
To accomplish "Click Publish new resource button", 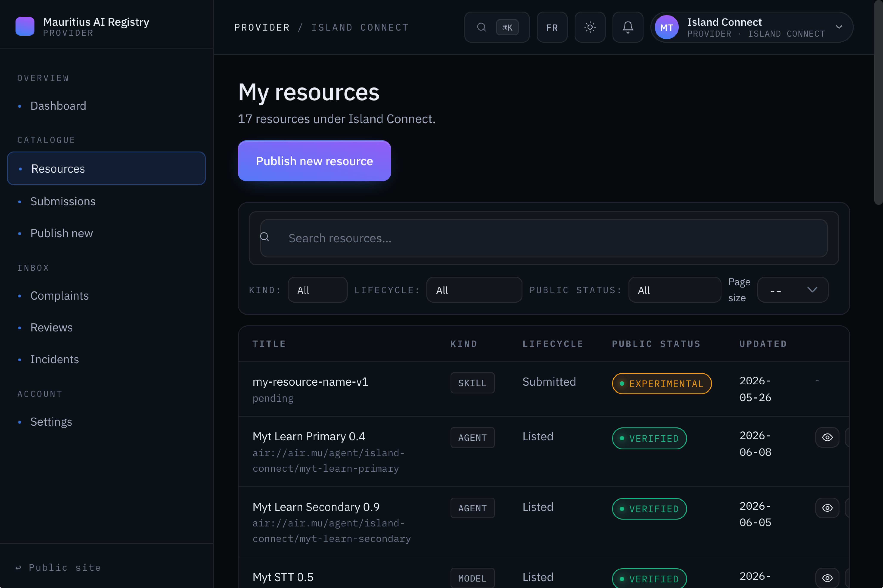I will coord(314,161).
